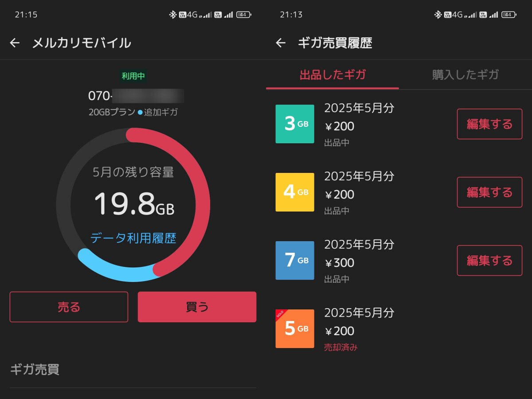Go back from the メルカリモバイル screen
This screenshot has width=532, height=399.
(15, 43)
